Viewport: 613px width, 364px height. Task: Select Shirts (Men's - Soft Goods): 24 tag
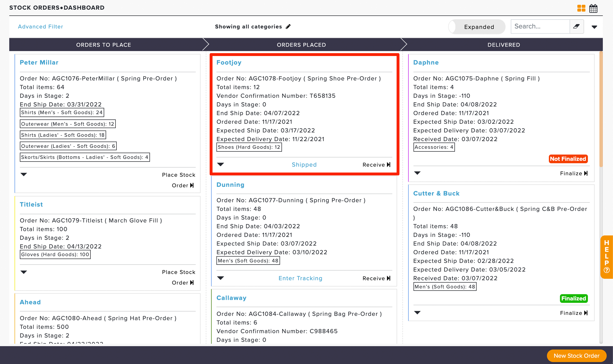point(62,112)
